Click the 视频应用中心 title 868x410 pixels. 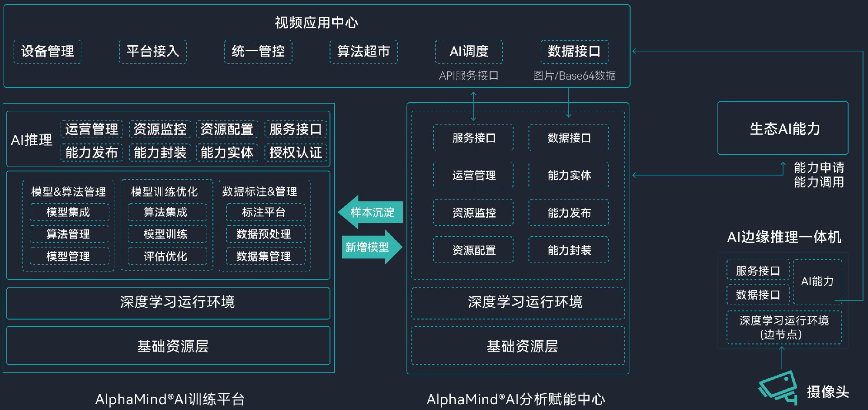click(316, 23)
